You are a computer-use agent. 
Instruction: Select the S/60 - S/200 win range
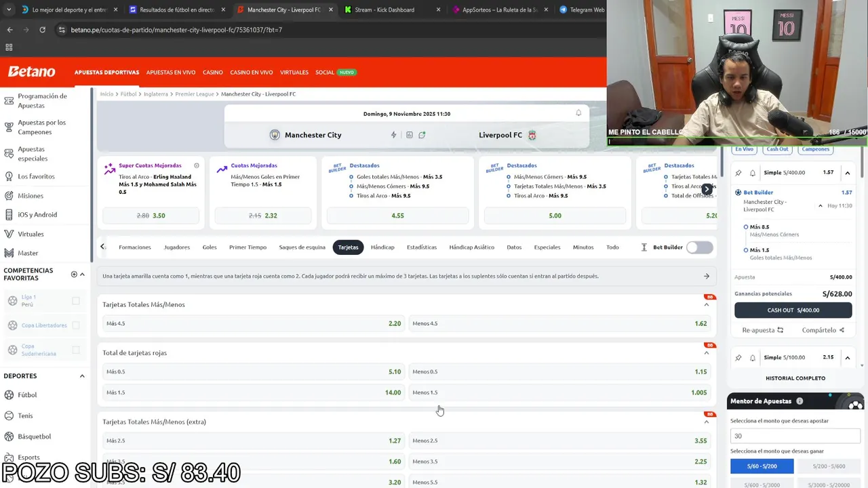pos(762,466)
